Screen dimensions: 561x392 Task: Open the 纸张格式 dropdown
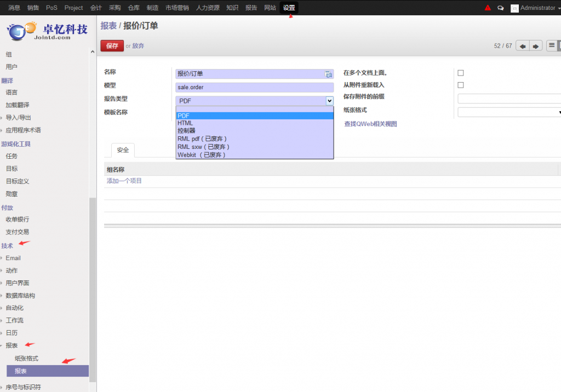(x=510, y=112)
